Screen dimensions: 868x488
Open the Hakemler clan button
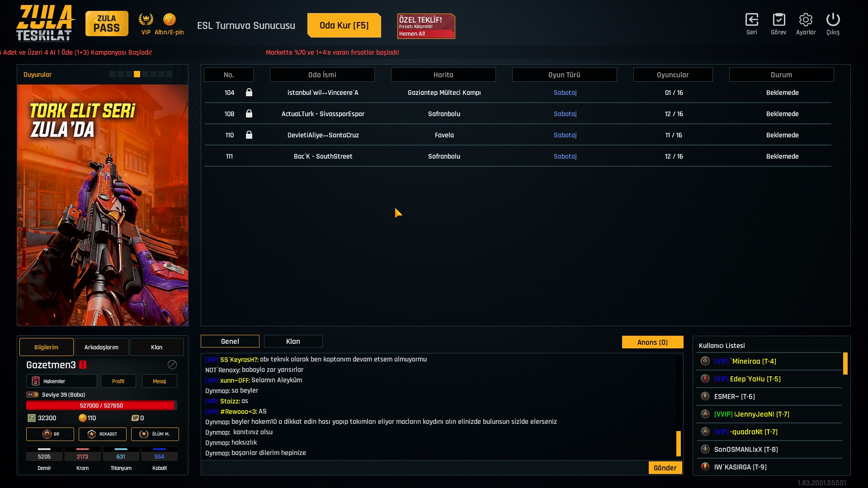coord(61,381)
